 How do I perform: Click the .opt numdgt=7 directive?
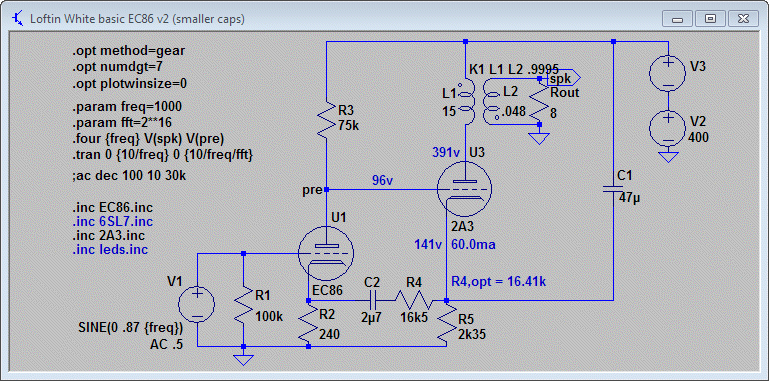(x=117, y=66)
